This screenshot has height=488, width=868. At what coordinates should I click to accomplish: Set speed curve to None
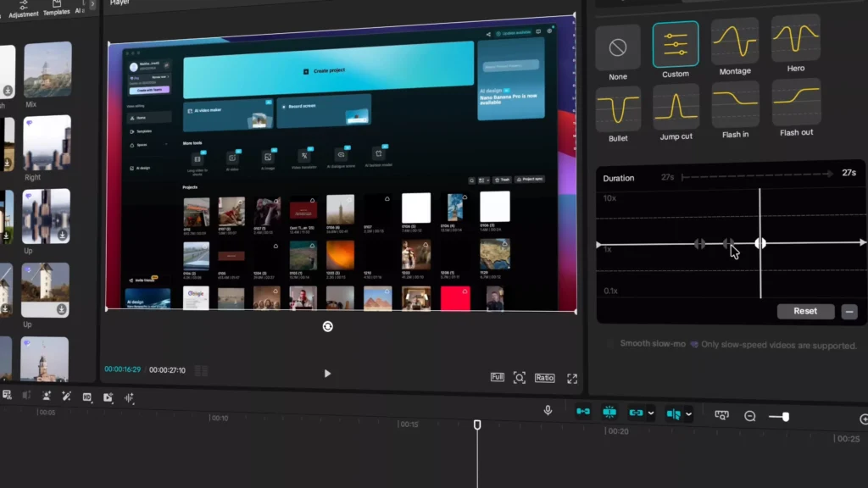(618, 47)
